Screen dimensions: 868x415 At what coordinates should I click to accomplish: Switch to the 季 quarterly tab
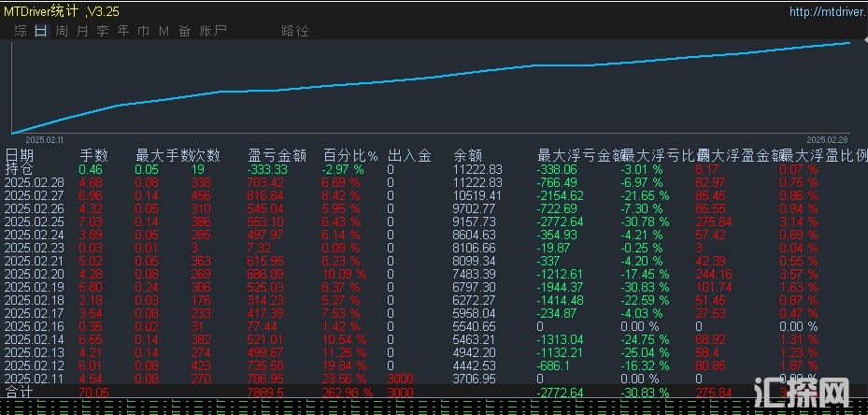[103, 31]
